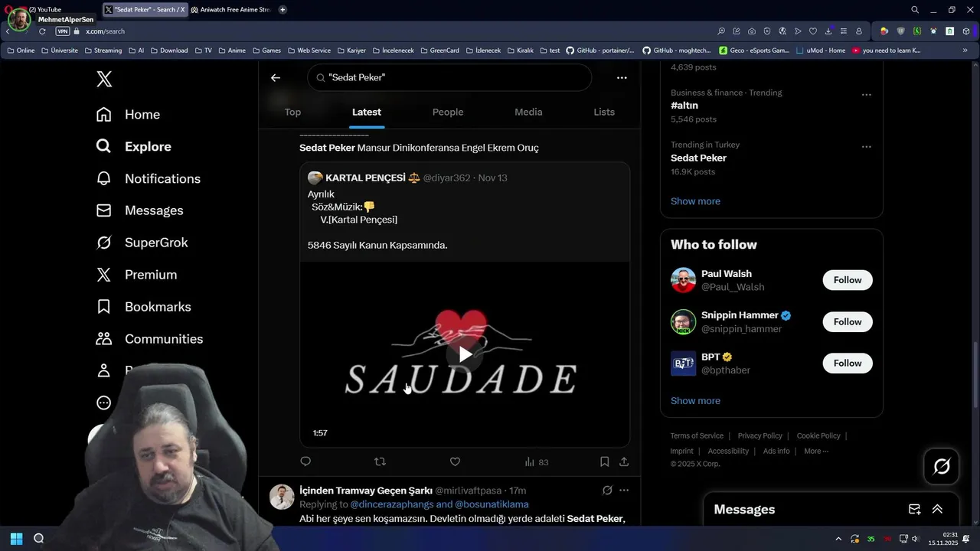Screen dimensions: 980x551
Task: Open Windows Start menu
Action: (16, 538)
